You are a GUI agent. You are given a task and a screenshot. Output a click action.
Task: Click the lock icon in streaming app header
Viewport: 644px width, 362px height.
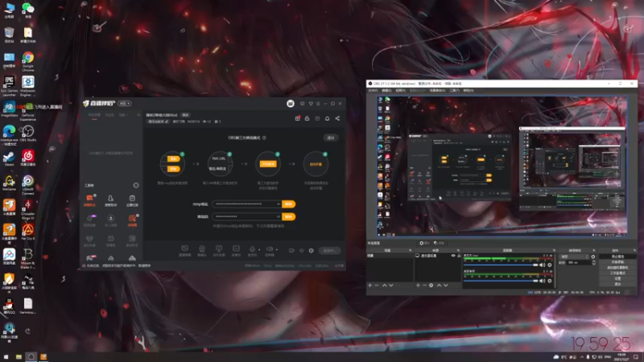tap(307, 118)
